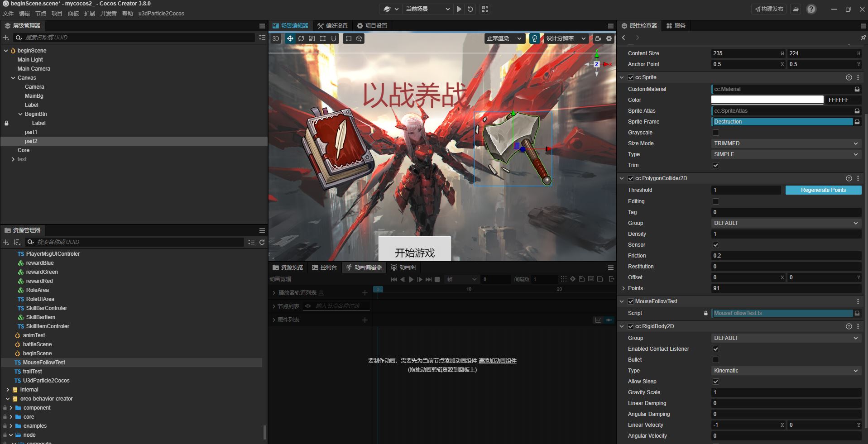This screenshot has height=444, width=868.
Task: Click the Threshold input field
Action: 746,190
